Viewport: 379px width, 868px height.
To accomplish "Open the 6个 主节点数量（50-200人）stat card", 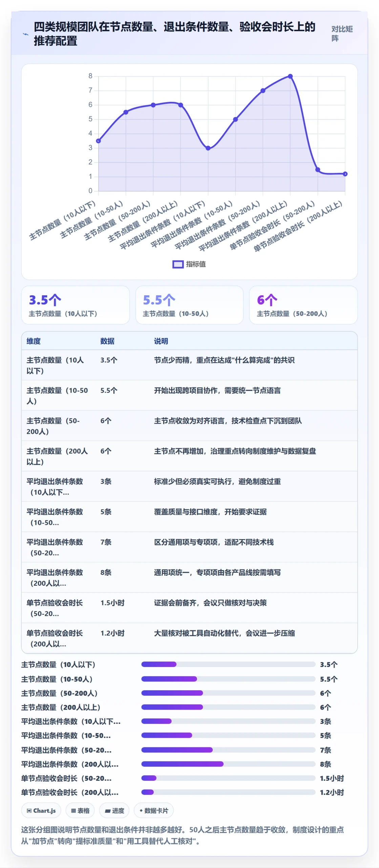I will pyautogui.click(x=303, y=305).
